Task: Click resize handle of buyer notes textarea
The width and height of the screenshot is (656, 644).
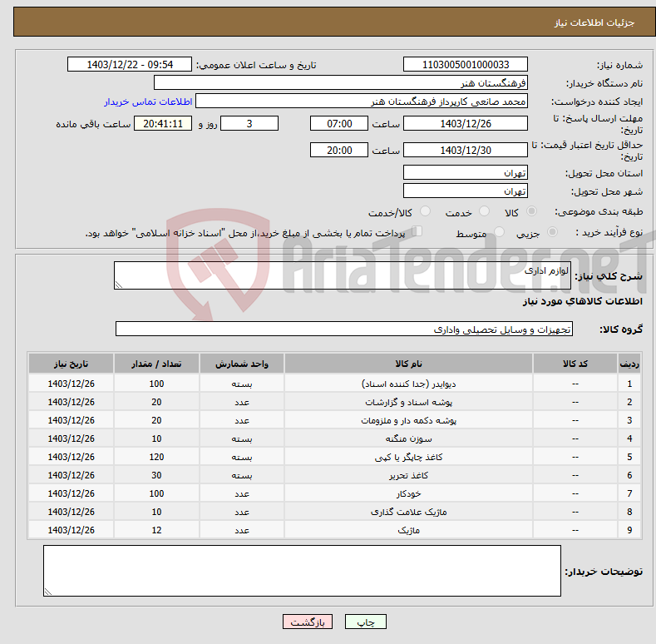Action: (x=48, y=592)
